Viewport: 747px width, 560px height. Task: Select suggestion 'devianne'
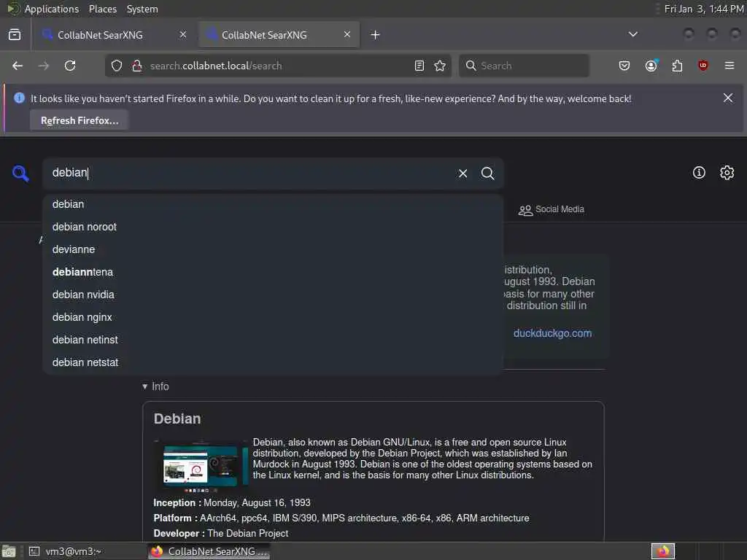coord(273,249)
